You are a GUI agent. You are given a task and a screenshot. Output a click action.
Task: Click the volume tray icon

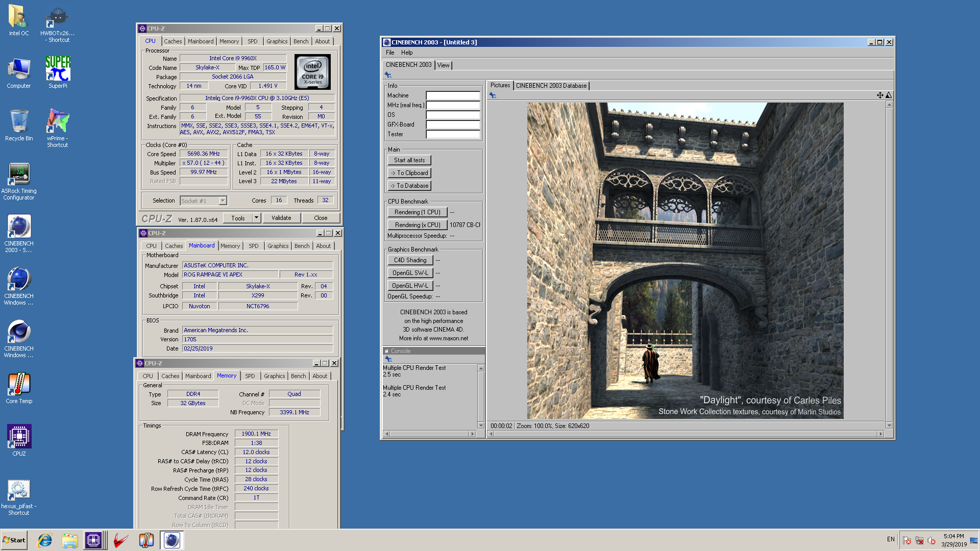tap(932, 540)
